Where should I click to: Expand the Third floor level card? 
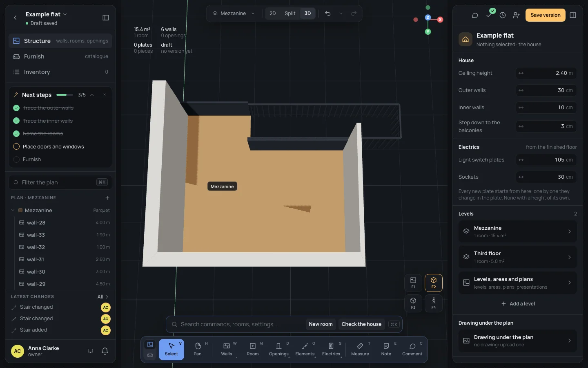coord(517,257)
